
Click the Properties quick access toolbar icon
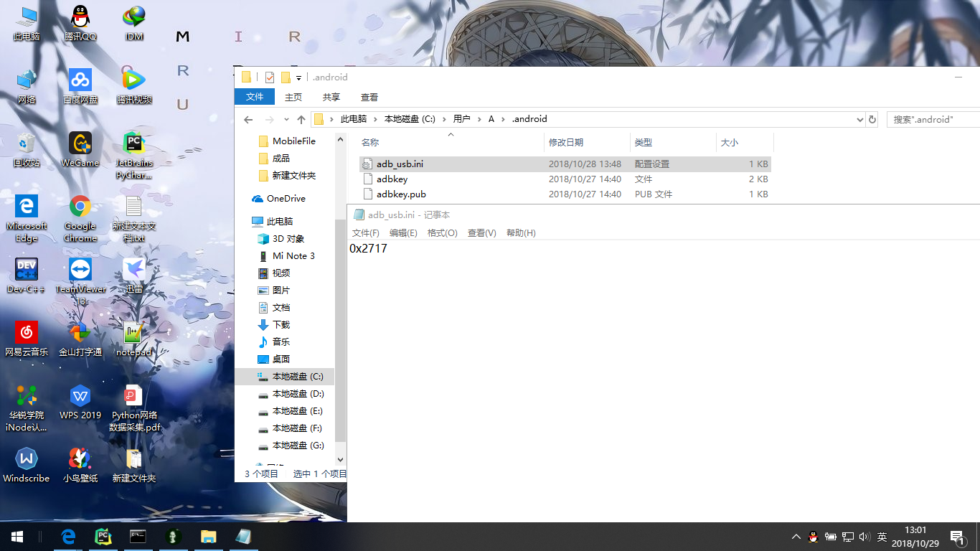tap(270, 77)
